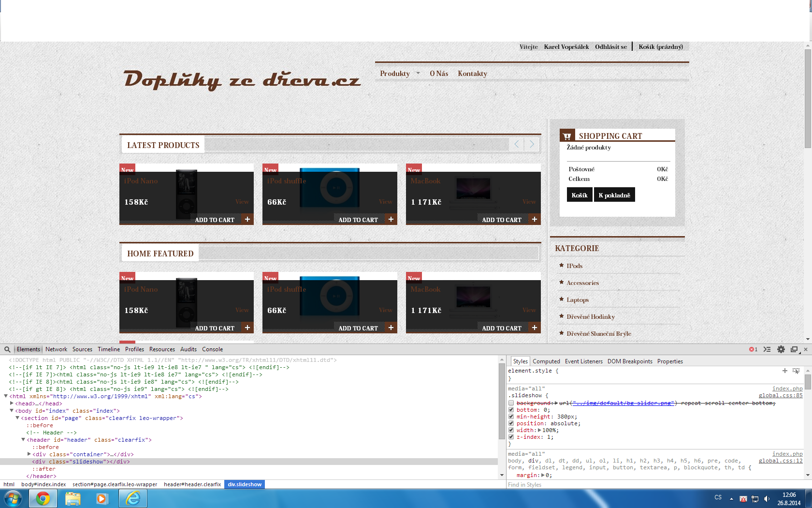Collapse the body#index node
This screenshot has width=812, height=508.
point(12,411)
